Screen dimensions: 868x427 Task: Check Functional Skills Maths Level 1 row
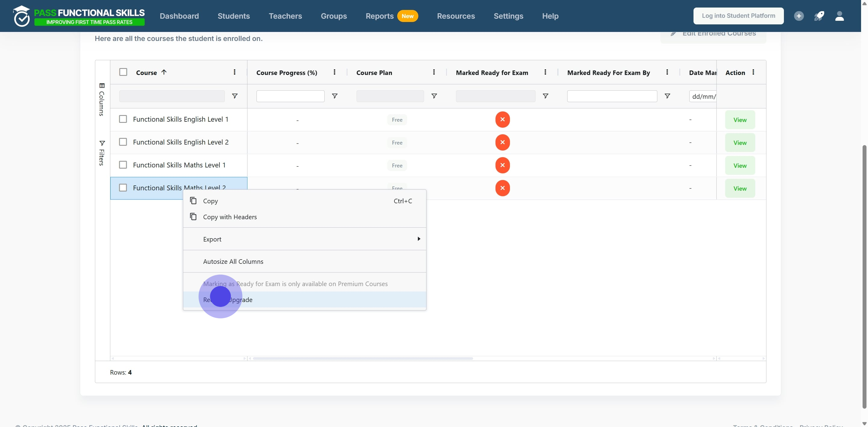click(123, 165)
